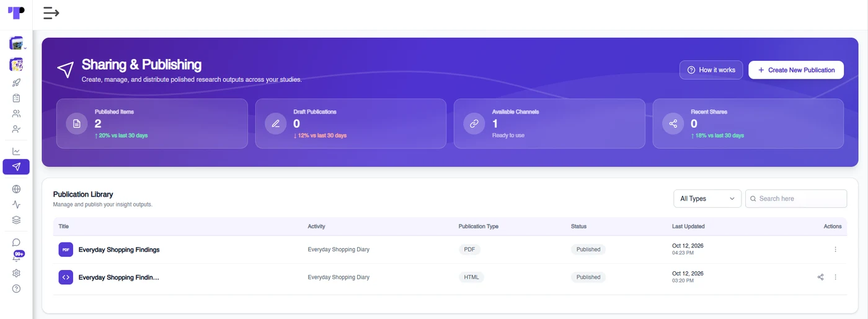Screen dimensions: 868x319
Task: Open the line chart analytics icon in sidebar
Action: click(x=16, y=151)
